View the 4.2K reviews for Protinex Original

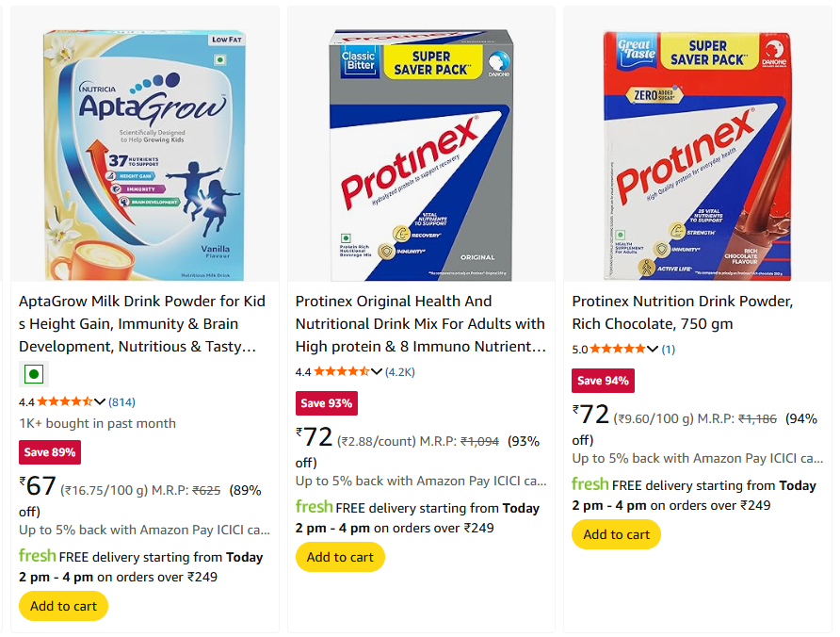pyautogui.click(x=400, y=372)
